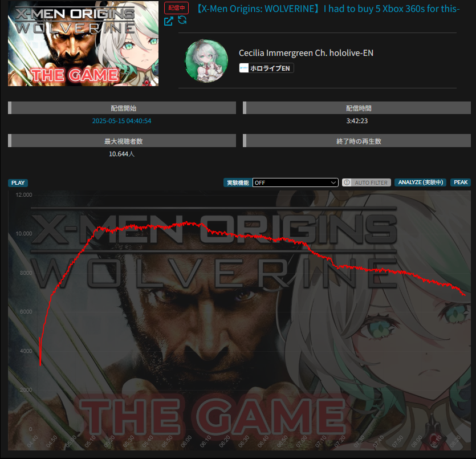Click the 配信開始 header
This screenshot has height=459, width=476.
tap(122, 108)
